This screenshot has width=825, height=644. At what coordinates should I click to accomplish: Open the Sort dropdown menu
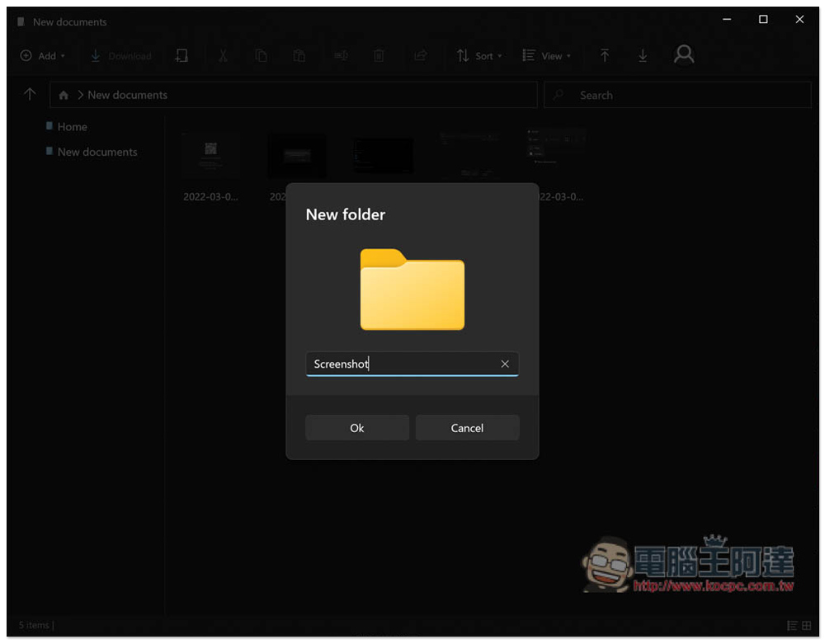coord(479,56)
